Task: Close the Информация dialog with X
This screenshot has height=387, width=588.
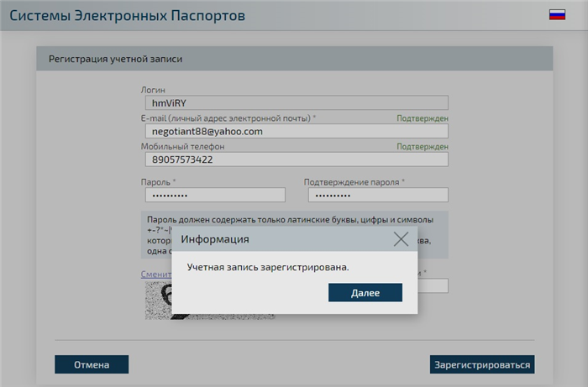Action: click(401, 239)
